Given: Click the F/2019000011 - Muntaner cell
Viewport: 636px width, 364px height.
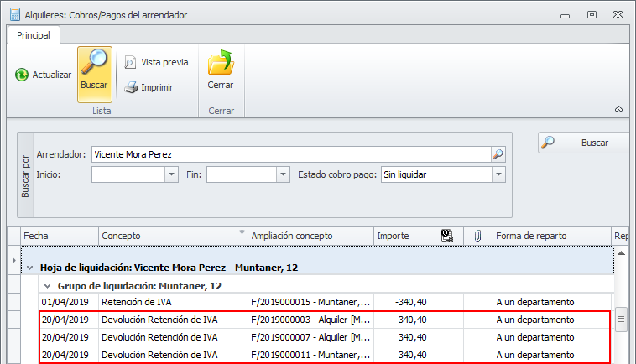Looking at the screenshot, I should (310, 355).
